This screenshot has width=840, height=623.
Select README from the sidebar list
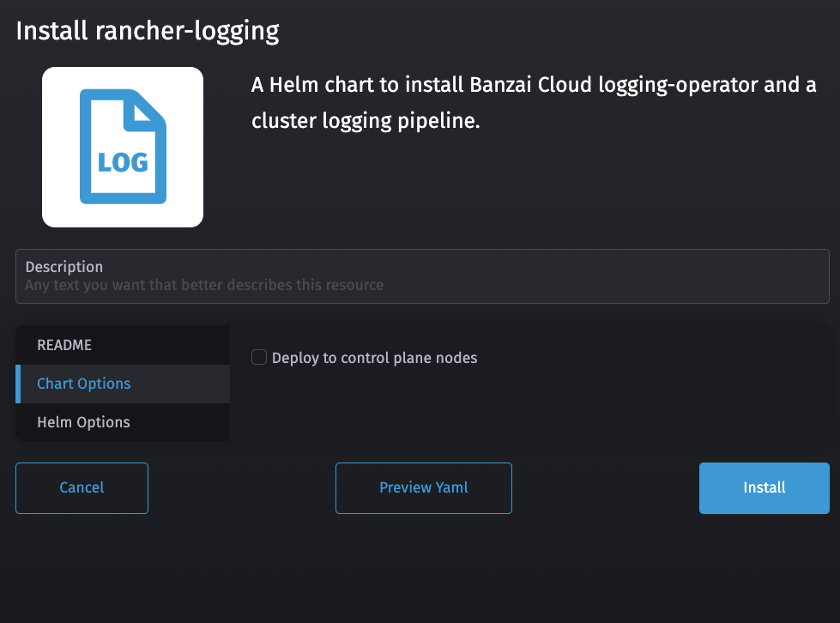[64, 345]
